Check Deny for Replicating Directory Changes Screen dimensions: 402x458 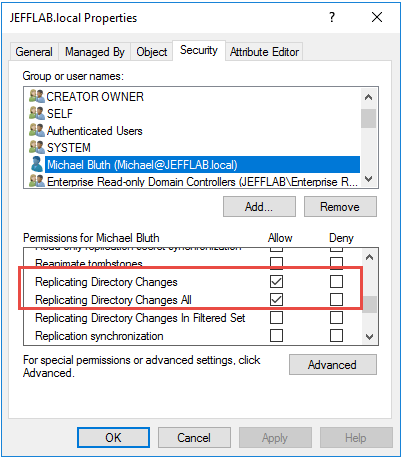point(336,281)
